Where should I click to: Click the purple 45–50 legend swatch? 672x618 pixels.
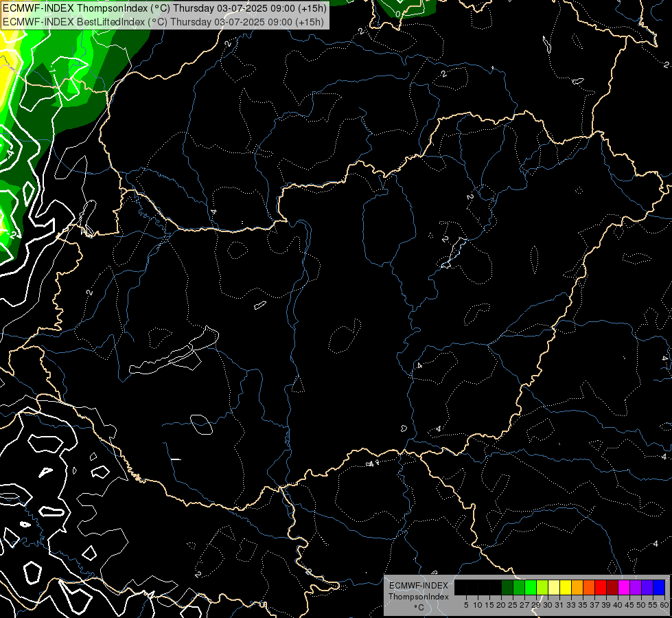(x=636, y=587)
